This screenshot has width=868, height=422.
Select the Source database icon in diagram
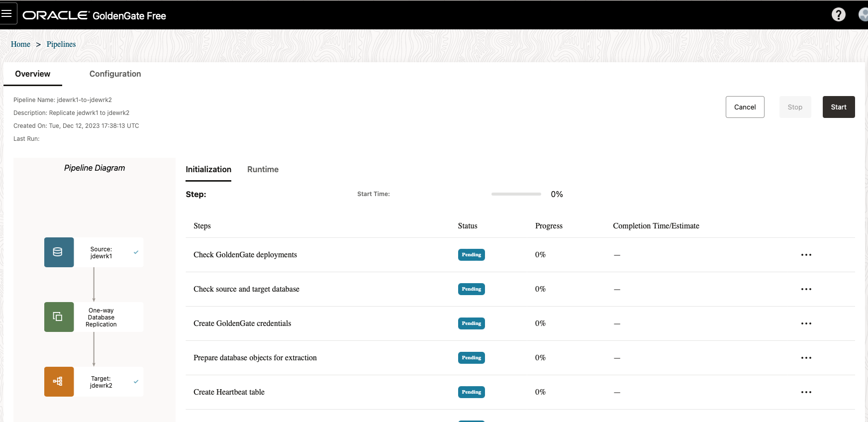pos(59,252)
